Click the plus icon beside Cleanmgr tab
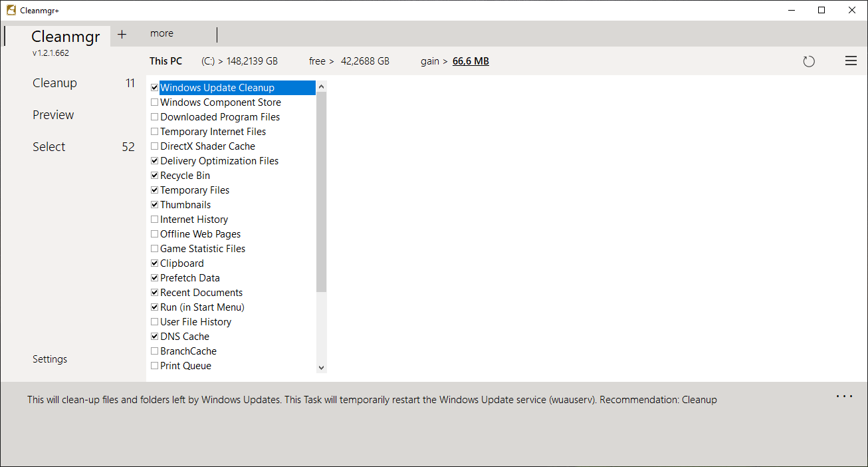 pos(122,35)
